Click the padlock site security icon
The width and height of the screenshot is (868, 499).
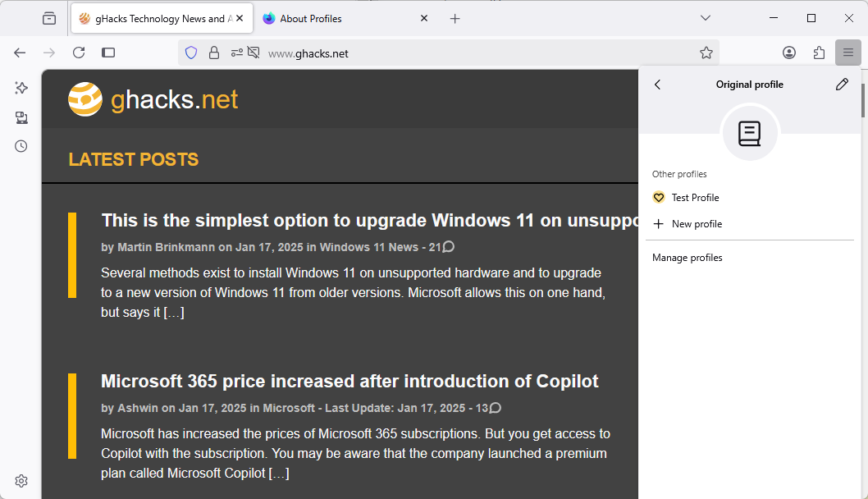pos(214,52)
